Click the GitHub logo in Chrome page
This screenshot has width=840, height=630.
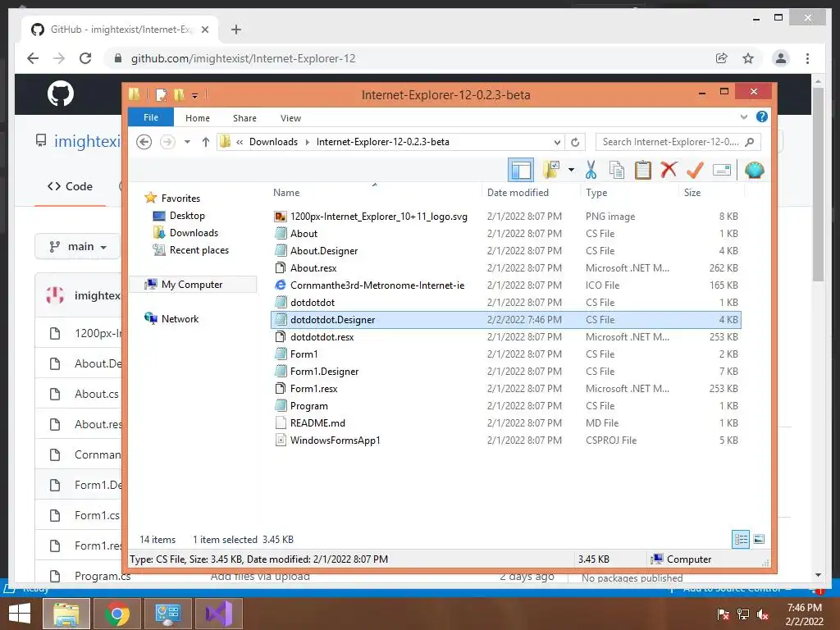(61, 94)
